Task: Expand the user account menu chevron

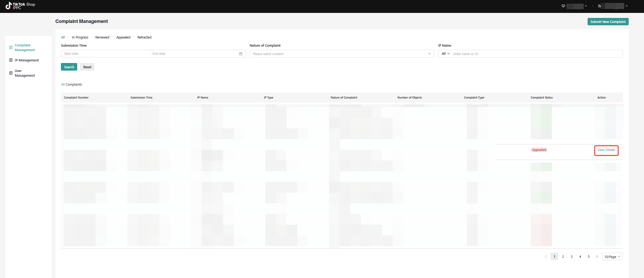Action: 627,6
